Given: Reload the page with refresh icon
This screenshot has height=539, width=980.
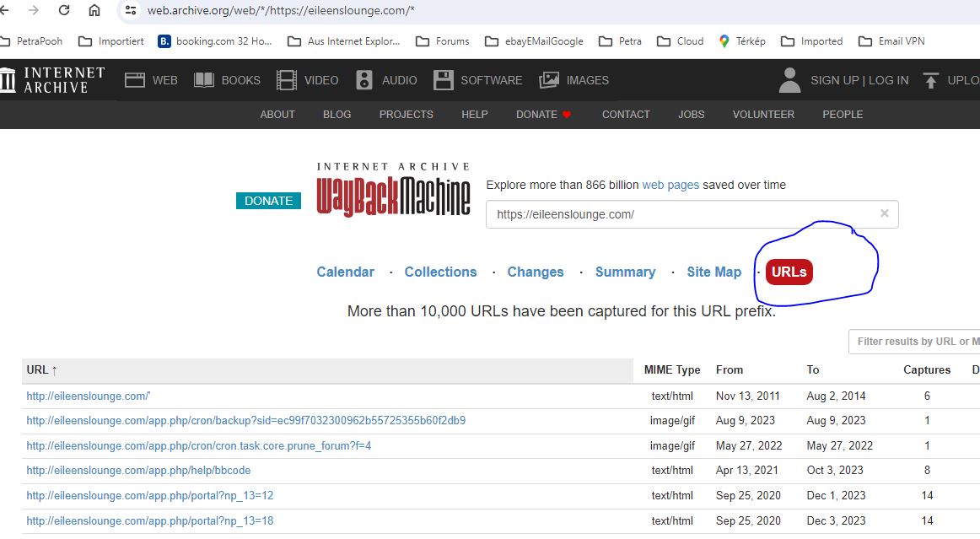Looking at the screenshot, I should point(64,10).
